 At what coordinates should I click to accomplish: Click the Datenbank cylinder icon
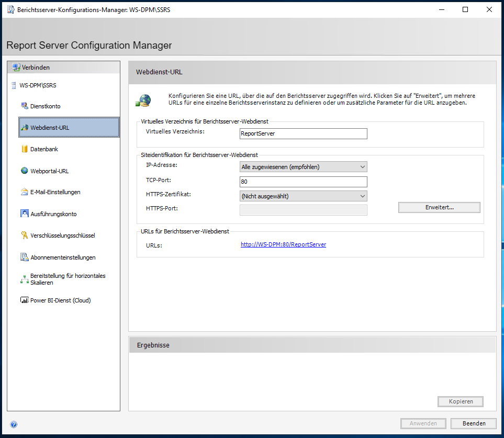click(25, 149)
